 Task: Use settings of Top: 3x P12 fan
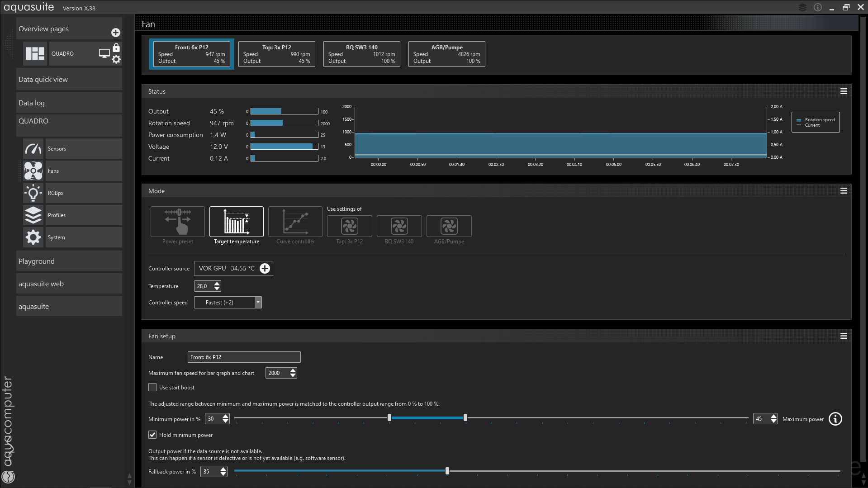(350, 226)
